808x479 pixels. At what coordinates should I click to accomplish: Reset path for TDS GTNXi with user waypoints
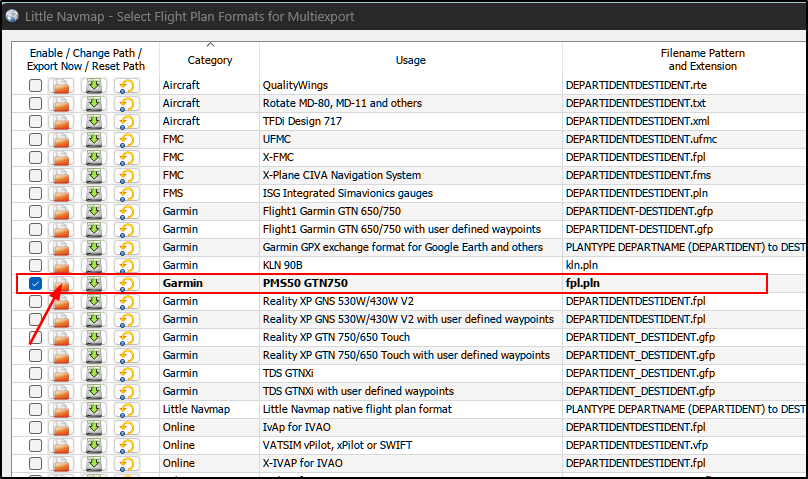tap(127, 391)
